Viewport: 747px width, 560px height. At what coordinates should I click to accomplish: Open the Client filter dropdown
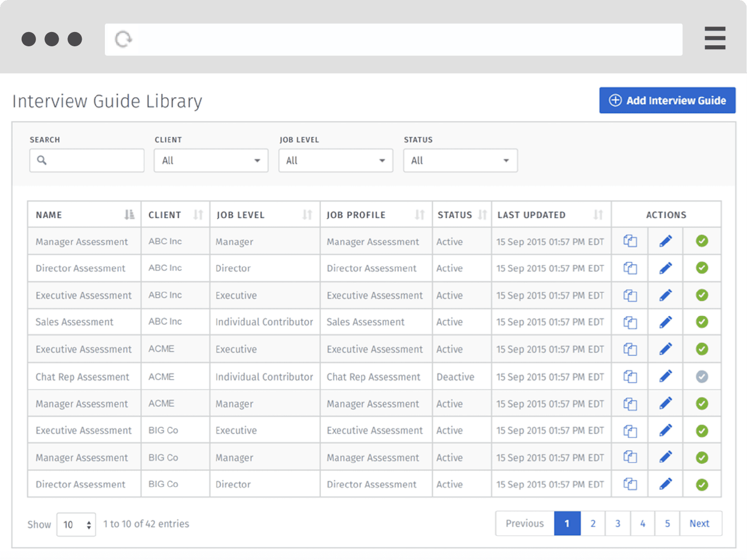[x=211, y=161]
